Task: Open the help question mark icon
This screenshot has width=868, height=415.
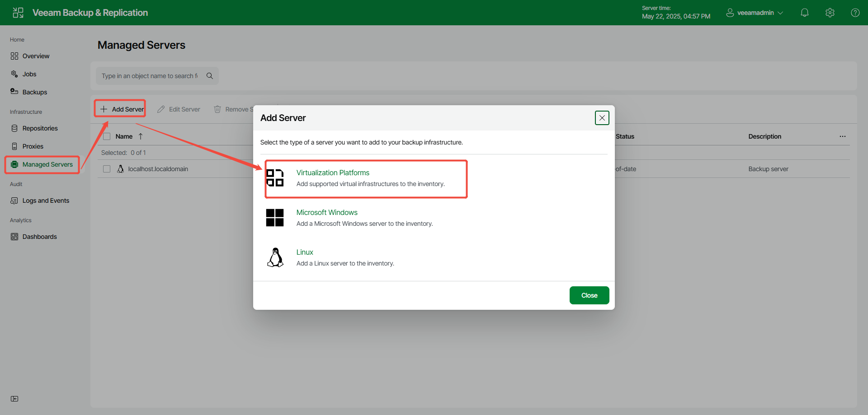Action: 855,13
